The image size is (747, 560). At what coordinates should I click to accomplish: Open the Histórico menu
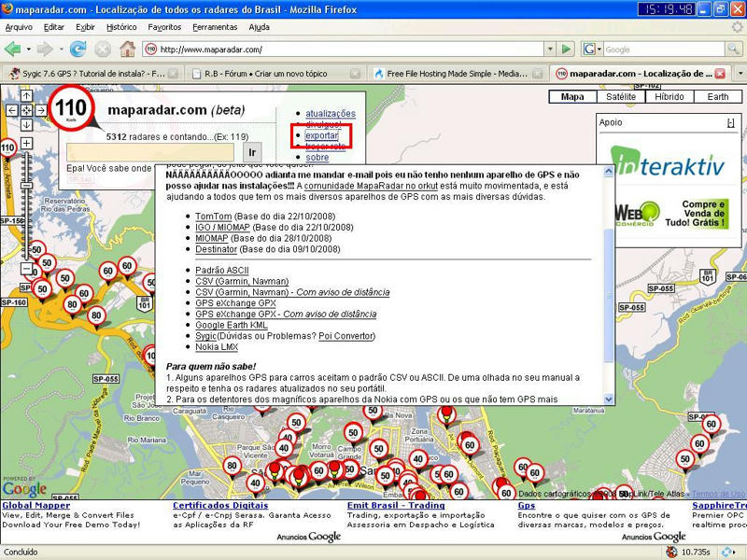click(x=121, y=27)
